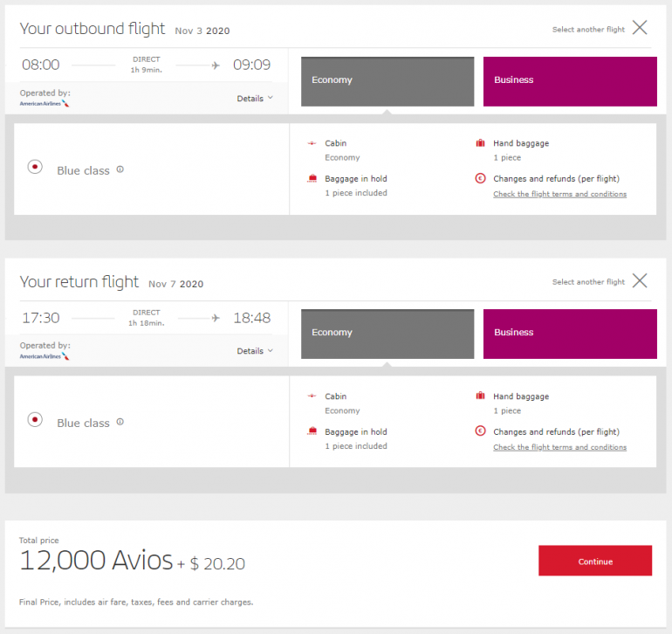Image resolution: width=672 pixels, height=634 pixels.
Task: Click return flight cabin seat icon
Action: point(312,396)
